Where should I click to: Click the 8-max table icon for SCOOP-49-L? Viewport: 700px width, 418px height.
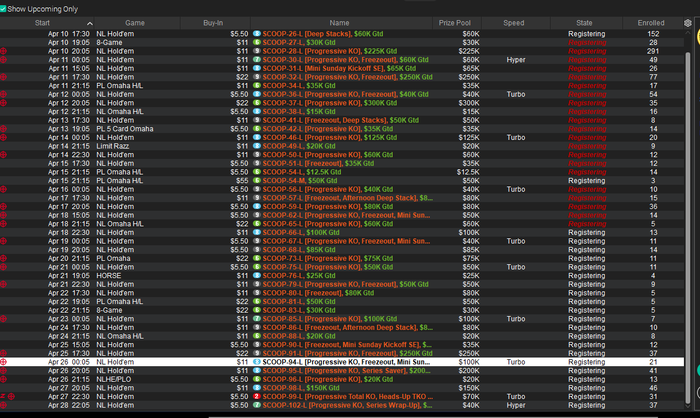tap(257, 146)
